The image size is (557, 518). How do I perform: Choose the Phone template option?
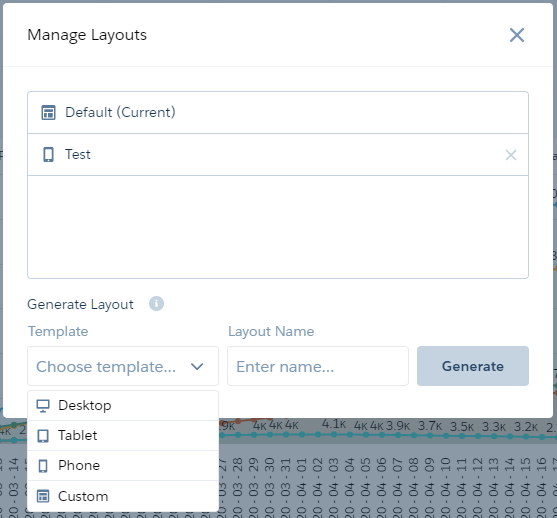point(123,466)
